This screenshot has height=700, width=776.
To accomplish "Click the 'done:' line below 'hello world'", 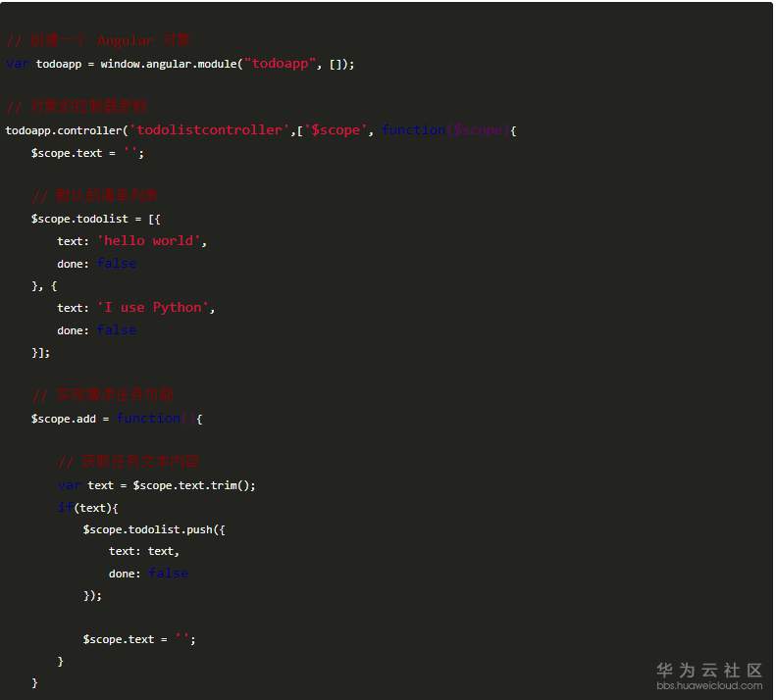I will click(96, 264).
